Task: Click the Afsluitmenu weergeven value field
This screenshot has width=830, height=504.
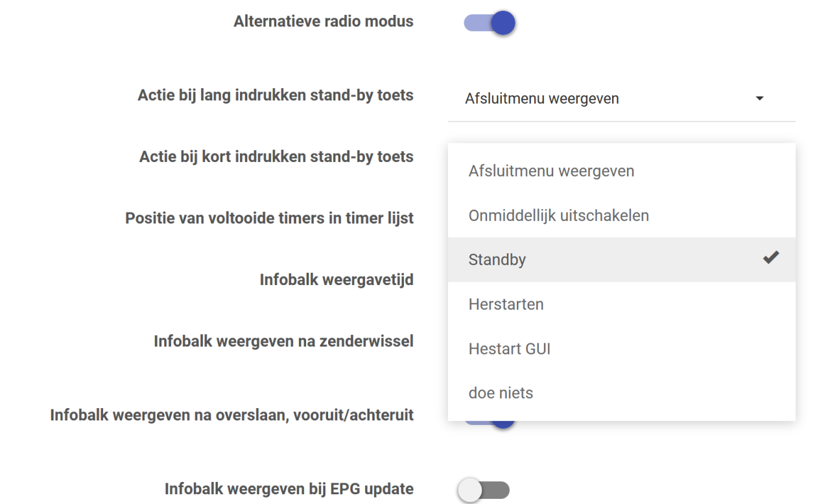Action: click(543, 98)
